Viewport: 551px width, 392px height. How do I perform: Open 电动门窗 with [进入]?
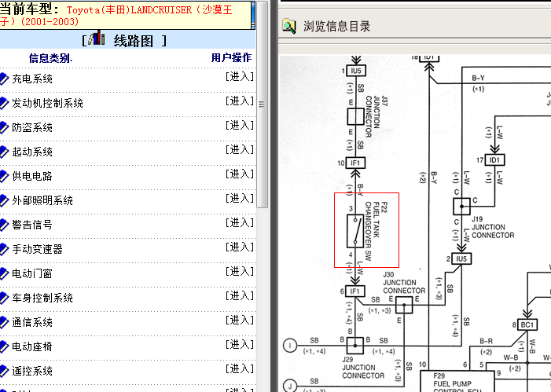(x=239, y=272)
